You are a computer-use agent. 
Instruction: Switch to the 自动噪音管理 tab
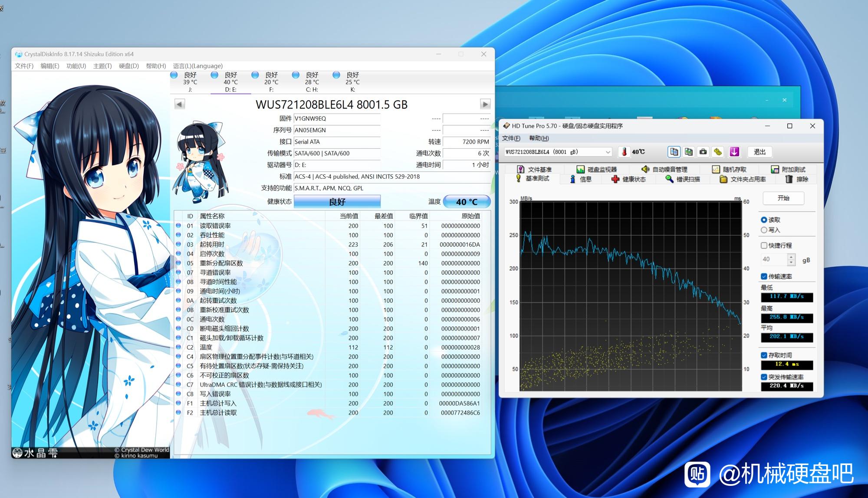664,169
